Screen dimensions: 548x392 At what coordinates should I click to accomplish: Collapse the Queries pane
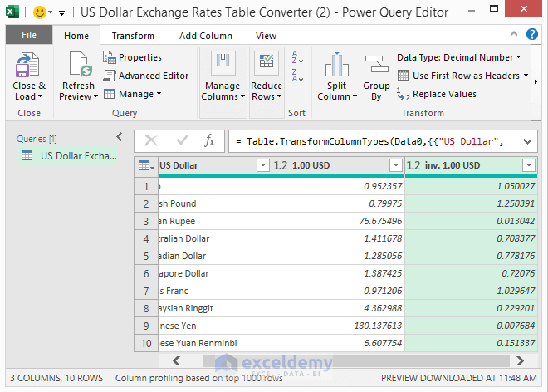point(120,137)
